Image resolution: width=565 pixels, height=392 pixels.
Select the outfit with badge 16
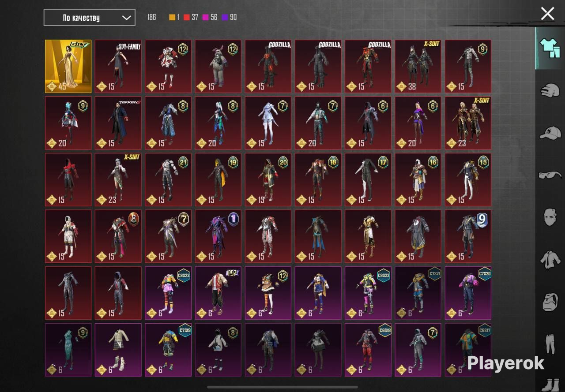[418, 179]
